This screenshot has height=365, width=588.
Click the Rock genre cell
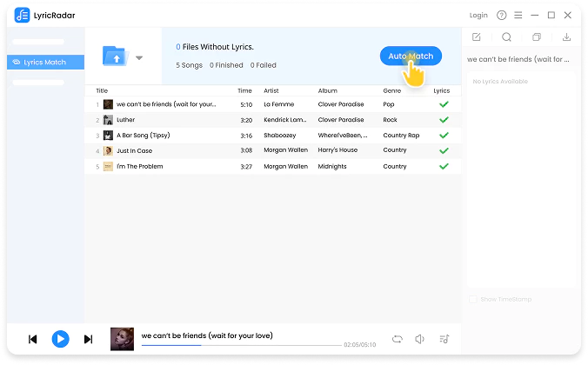point(390,120)
